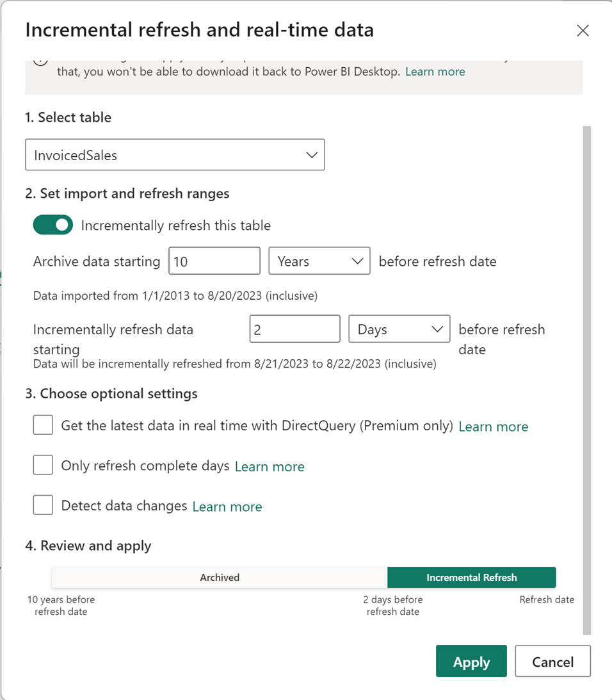Enable Get latest data with DirectQuery checkbox
612x700 pixels.
click(x=43, y=425)
